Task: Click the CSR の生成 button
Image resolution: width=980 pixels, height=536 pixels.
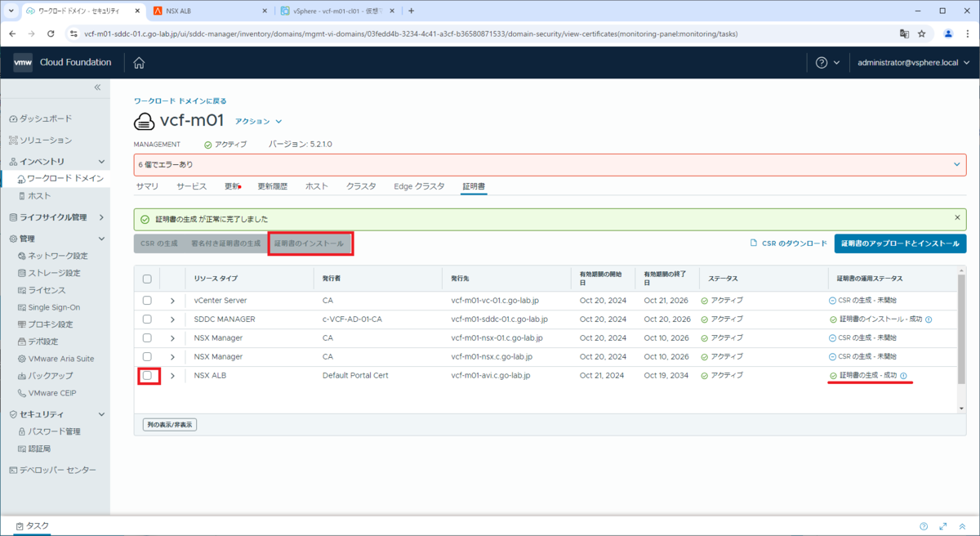Action: (x=159, y=243)
